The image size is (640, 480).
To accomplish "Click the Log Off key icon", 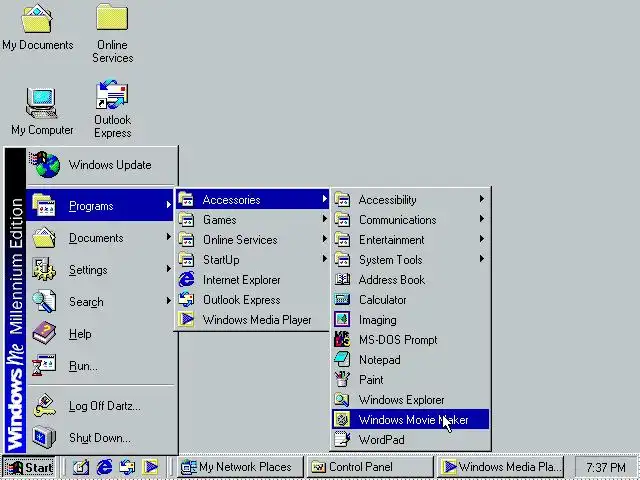I will tap(44, 405).
